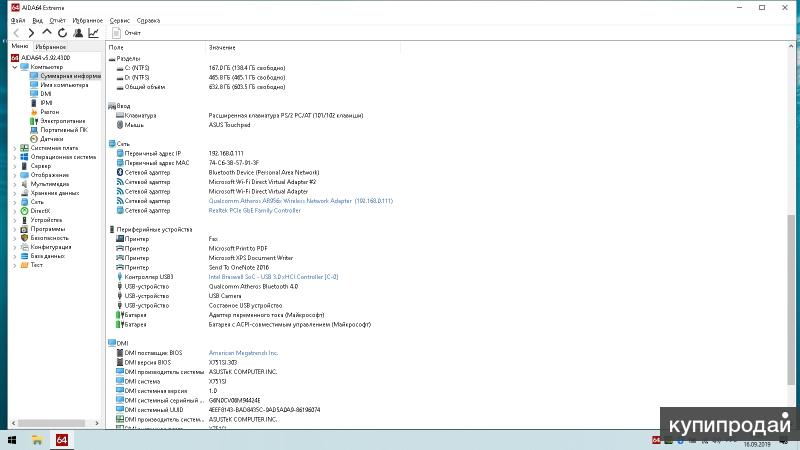Viewport: 800px width, 450px height.
Task: Select the Тест tree item
Action: 32,265
